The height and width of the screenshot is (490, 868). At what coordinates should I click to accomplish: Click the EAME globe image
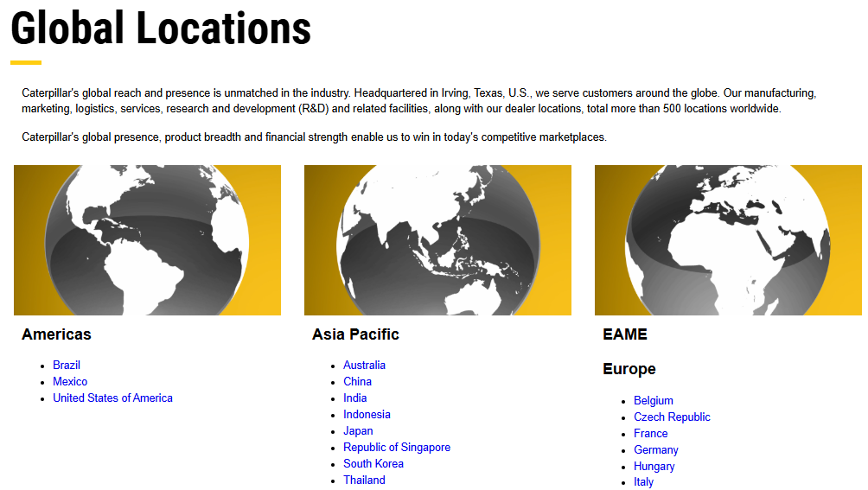728,240
